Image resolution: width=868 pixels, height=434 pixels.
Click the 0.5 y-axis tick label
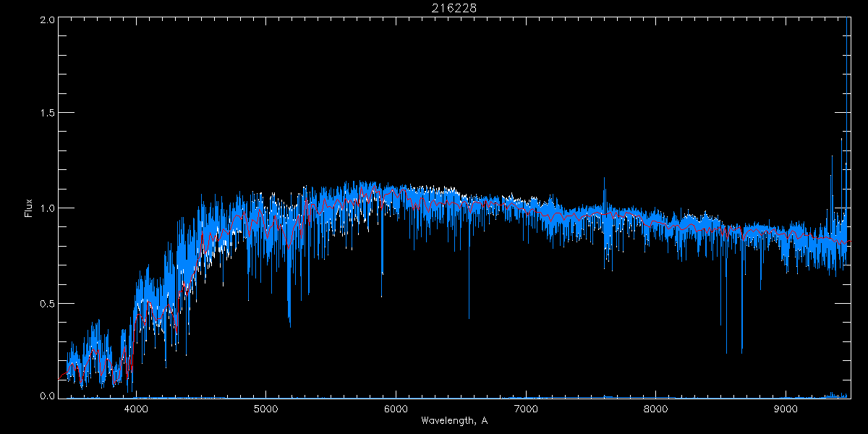pyautogui.click(x=48, y=303)
